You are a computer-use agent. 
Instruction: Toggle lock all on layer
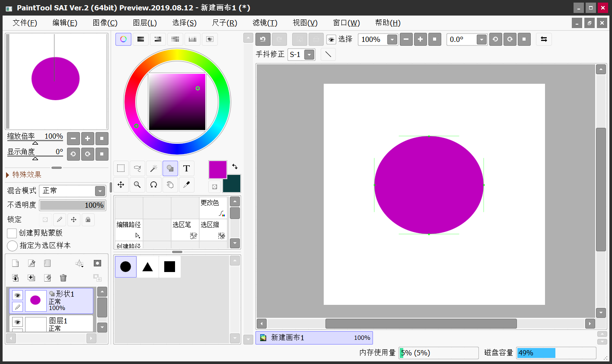coord(88,220)
